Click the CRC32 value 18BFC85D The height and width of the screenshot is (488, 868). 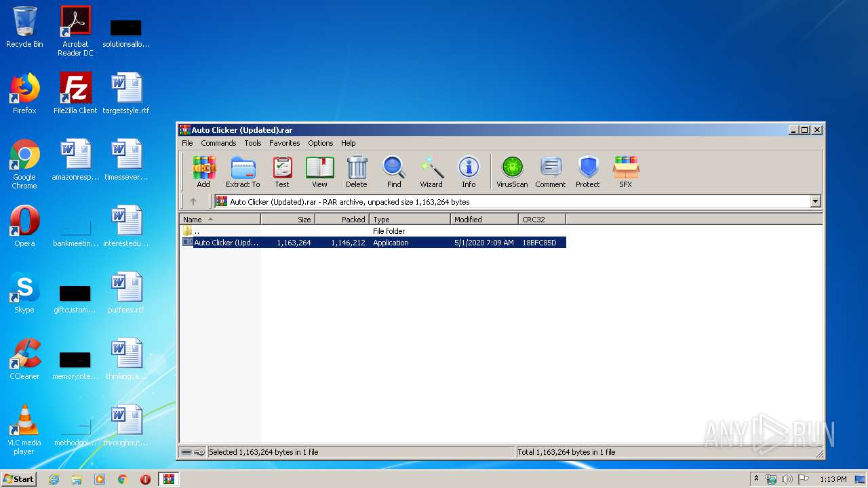point(539,243)
